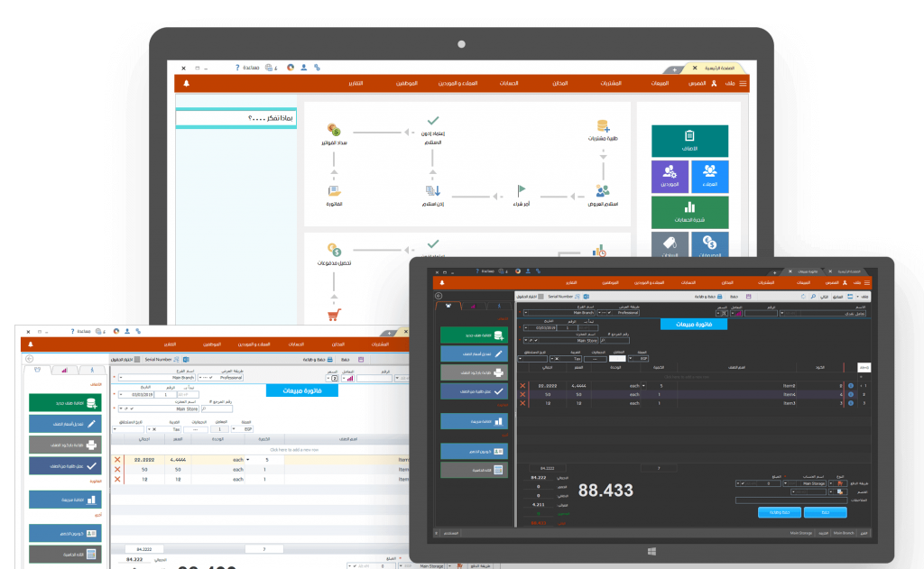
Task: Open the each unit dropdown in the tablet window's first row
Action: click(642, 386)
